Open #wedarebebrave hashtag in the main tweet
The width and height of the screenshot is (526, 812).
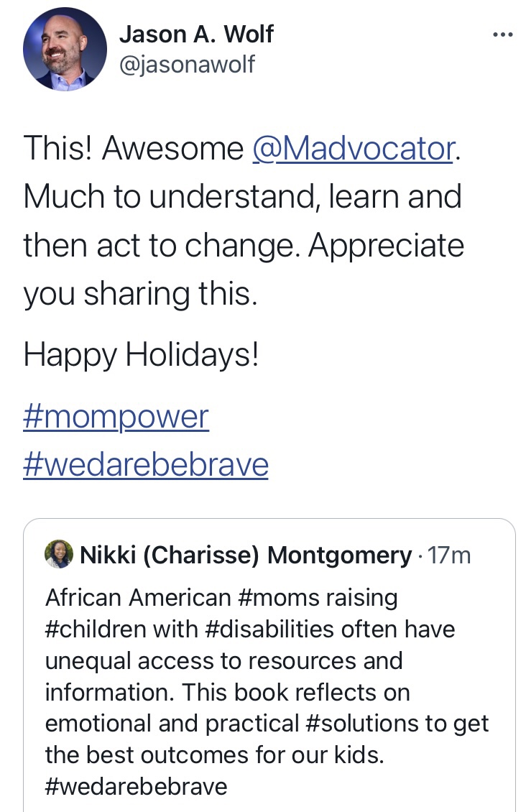146,464
